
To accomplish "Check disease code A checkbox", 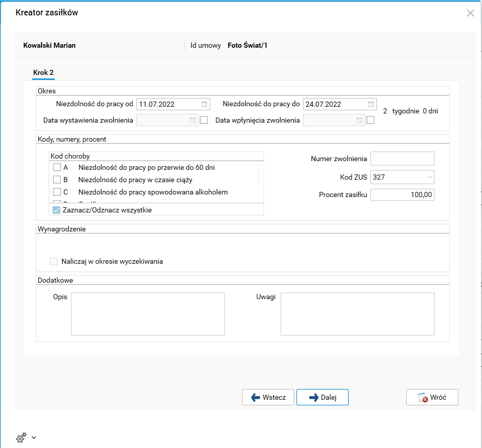I will [57, 167].
